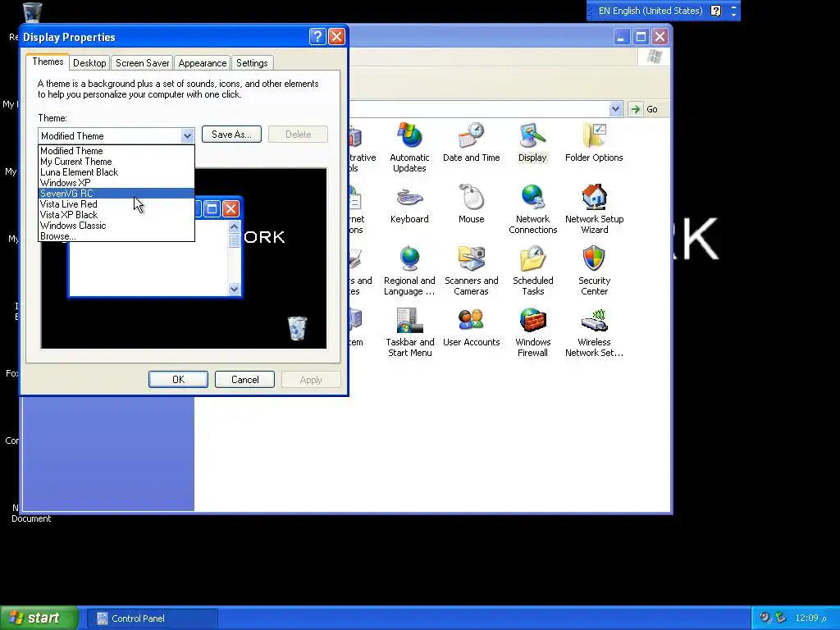Click the Recycle Bin desktop icon

coord(32,11)
